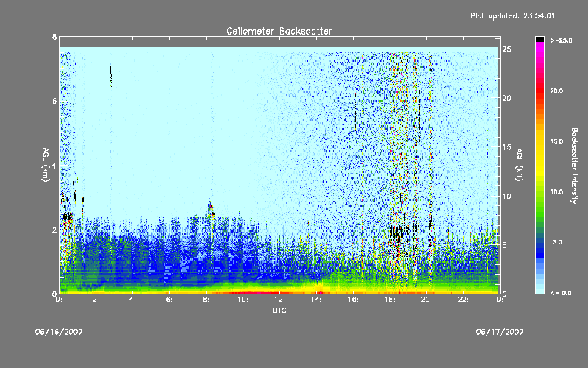Click the "5" tick on the kft axis

505,245
